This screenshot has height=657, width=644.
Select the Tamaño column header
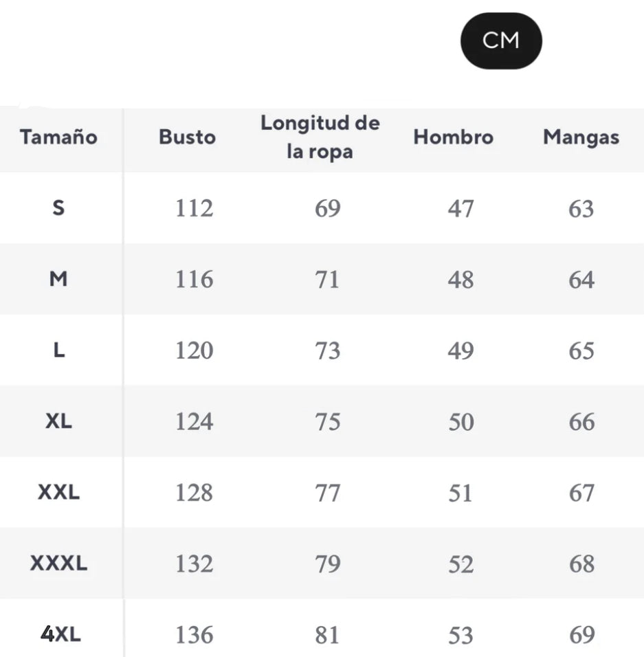58,137
